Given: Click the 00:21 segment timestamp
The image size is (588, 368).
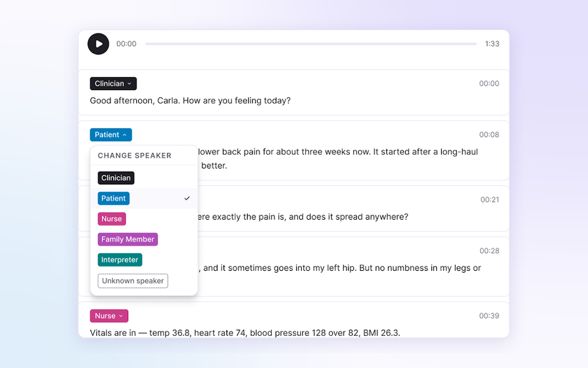Looking at the screenshot, I should [490, 200].
